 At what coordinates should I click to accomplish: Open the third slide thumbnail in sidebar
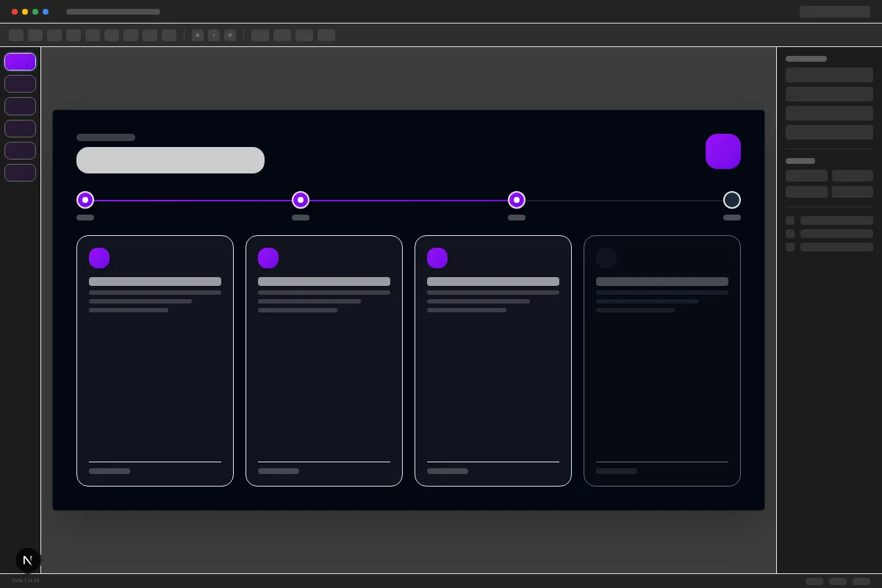tap(20, 106)
